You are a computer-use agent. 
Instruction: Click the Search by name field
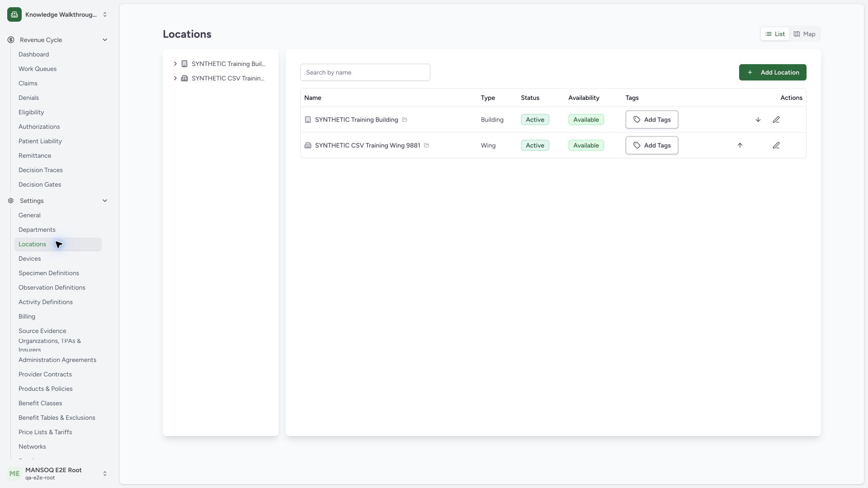(x=365, y=72)
